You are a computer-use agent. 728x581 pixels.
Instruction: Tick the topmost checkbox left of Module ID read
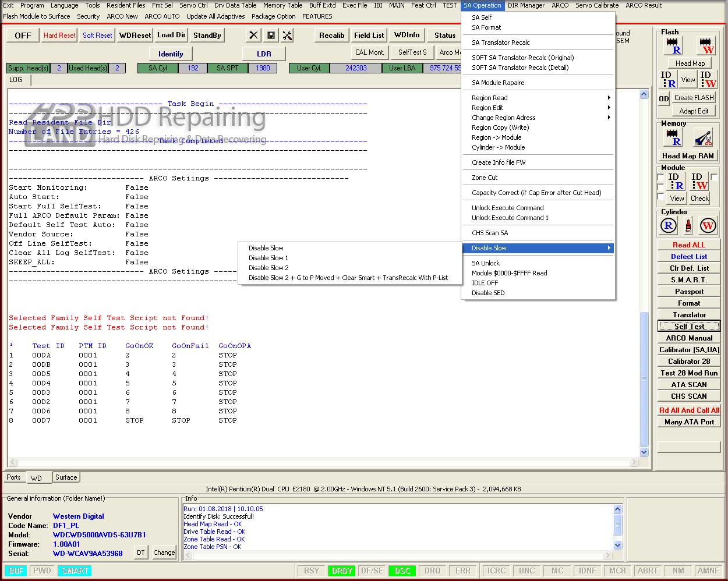click(x=660, y=177)
